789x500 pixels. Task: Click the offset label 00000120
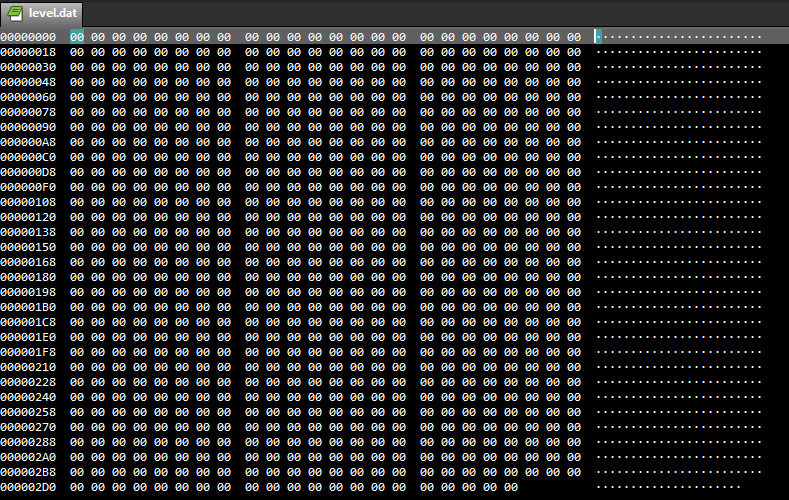click(28, 217)
